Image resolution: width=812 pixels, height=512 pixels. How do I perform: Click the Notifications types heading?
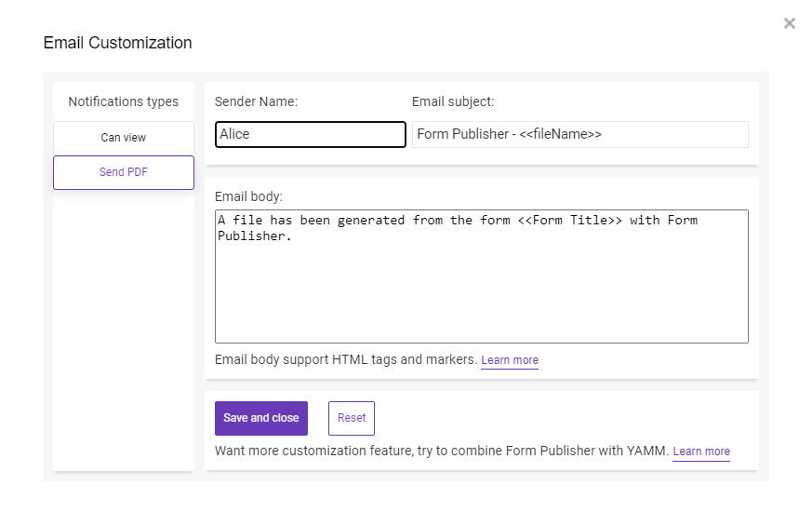click(124, 102)
